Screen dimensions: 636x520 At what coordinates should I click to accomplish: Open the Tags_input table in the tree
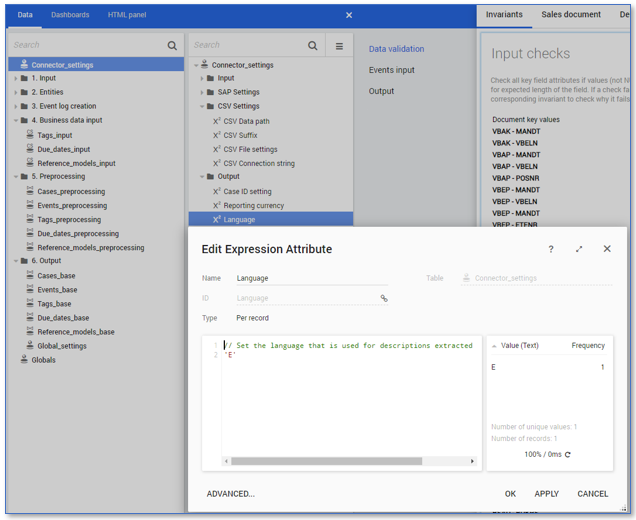pos(54,135)
